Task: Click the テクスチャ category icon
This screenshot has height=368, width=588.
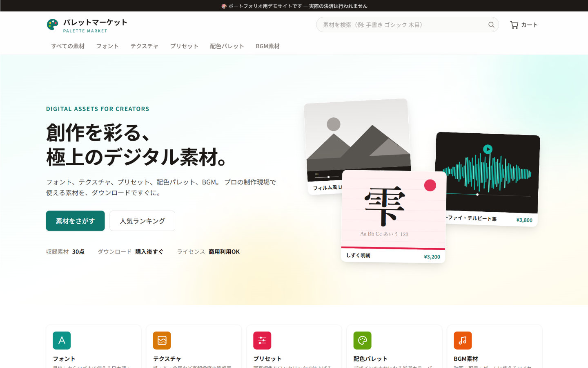Action: (162, 340)
